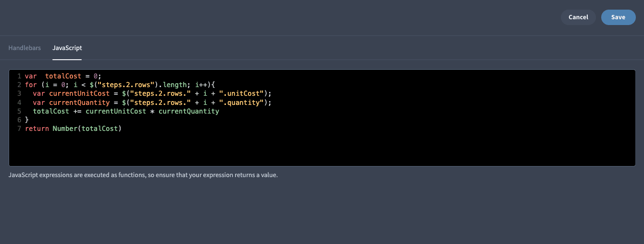The height and width of the screenshot is (244, 644).
Task: Select the JavaScript tab
Action: [x=67, y=48]
